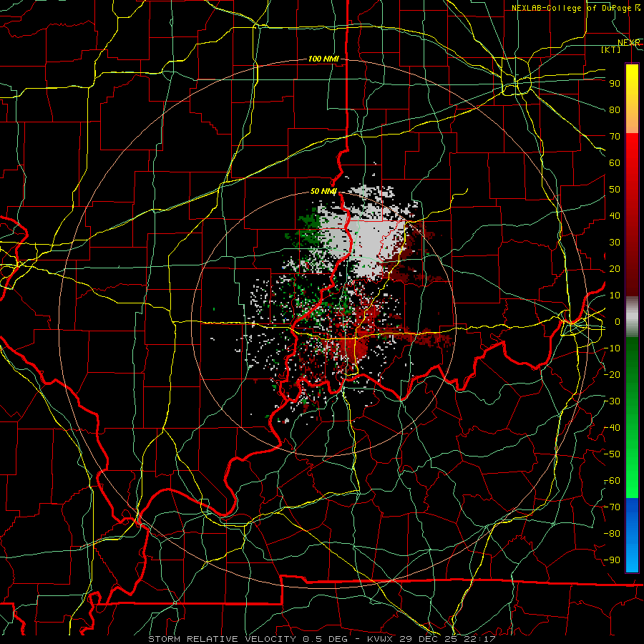Image resolution: width=644 pixels, height=644 pixels.
Task: Select the -80 value on velocity scale
Action: click(x=612, y=534)
